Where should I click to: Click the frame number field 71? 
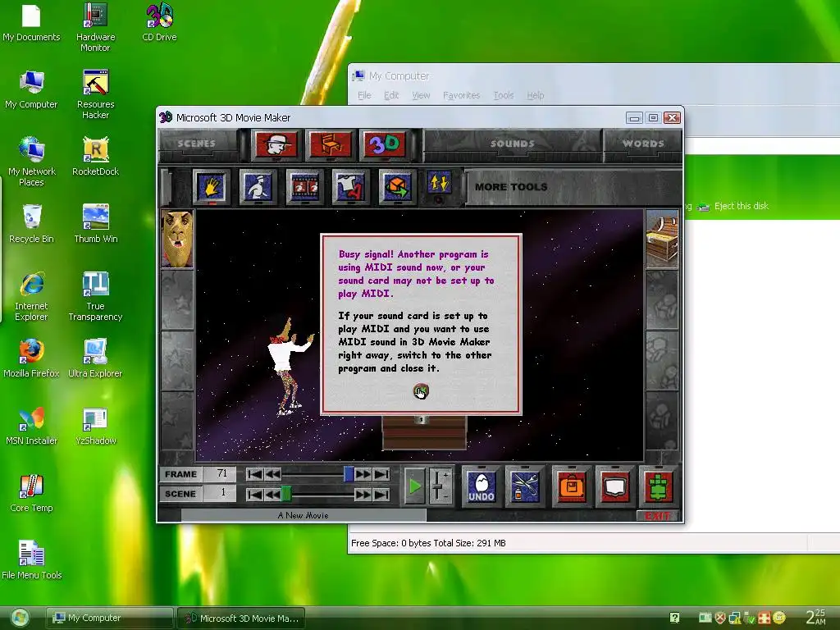219,473
